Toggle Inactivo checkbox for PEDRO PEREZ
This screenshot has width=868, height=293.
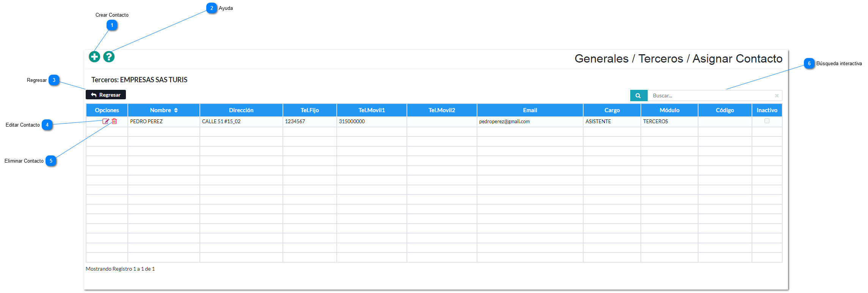tap(767, 121)
